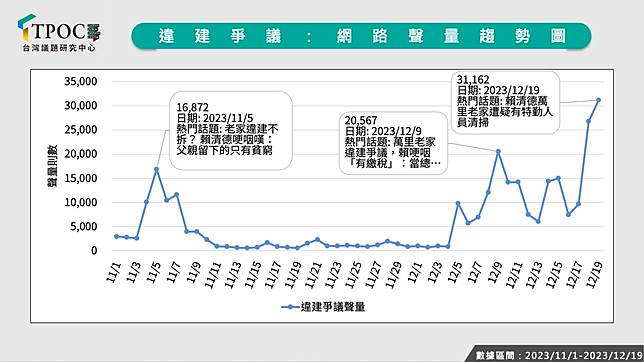
Task: Click the 11/1 x-axis date label
Action: (x=114, y=272)
